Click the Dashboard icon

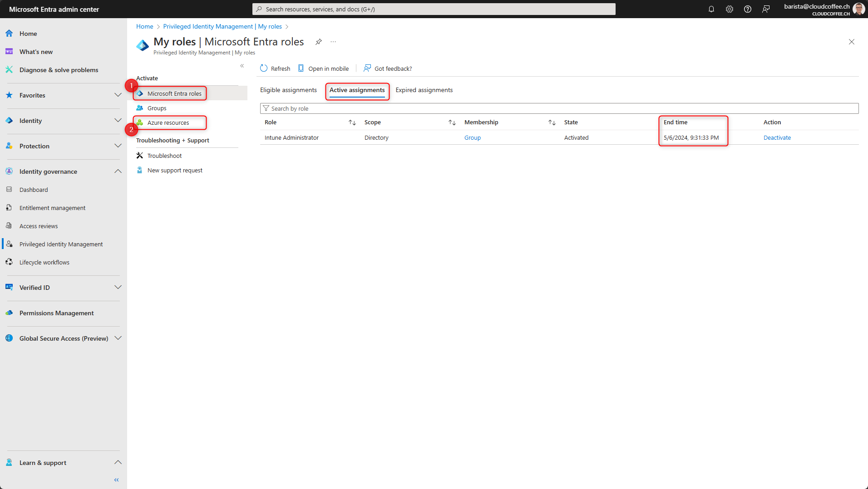[9, 190]
